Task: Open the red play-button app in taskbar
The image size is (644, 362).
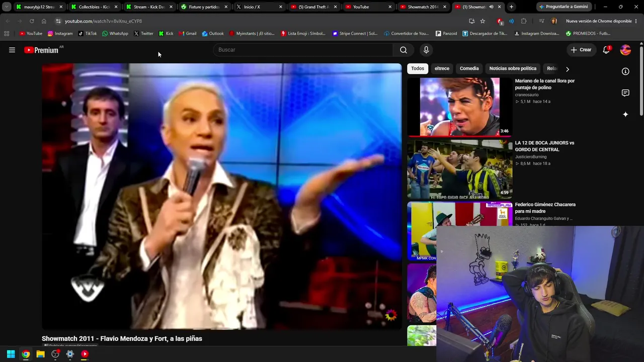Action: (85, 354)
